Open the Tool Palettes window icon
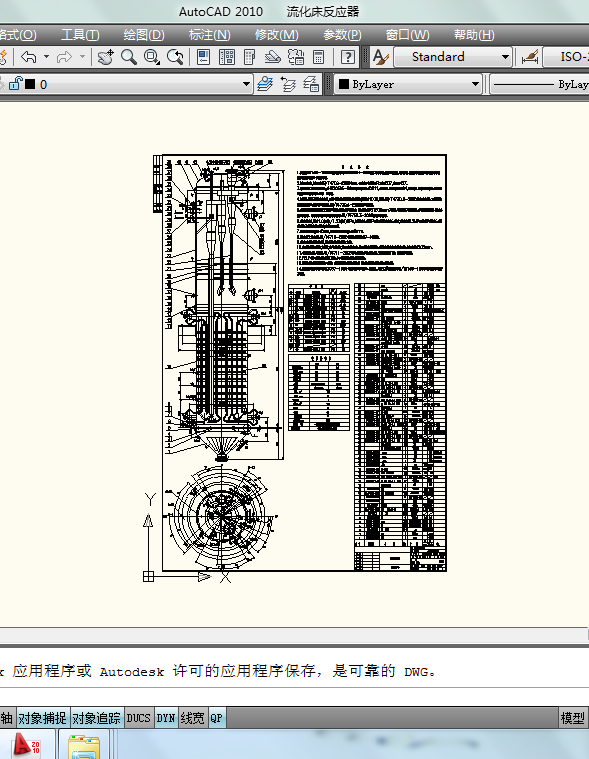The height and width of the screenshot is (759, 589). click(250, 57)
